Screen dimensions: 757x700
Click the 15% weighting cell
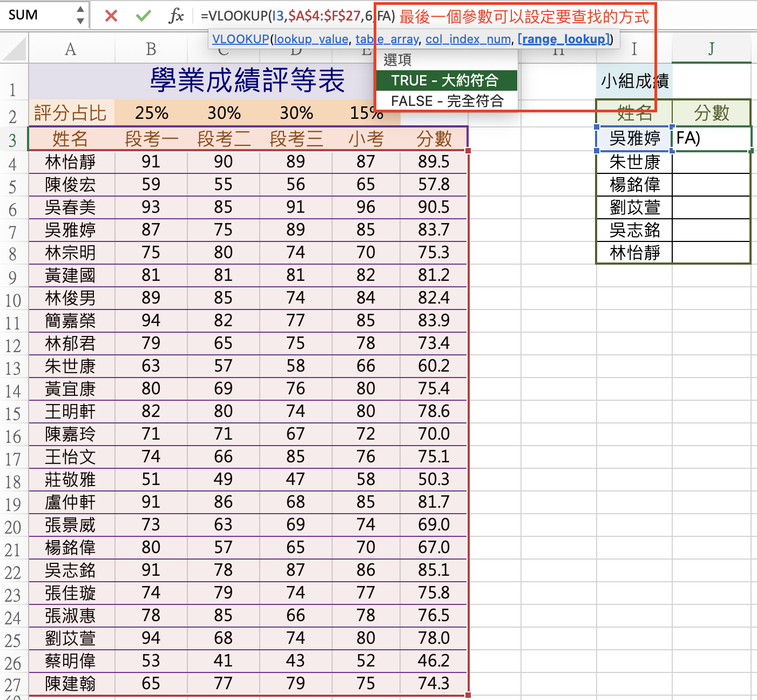tap(366, 113)
